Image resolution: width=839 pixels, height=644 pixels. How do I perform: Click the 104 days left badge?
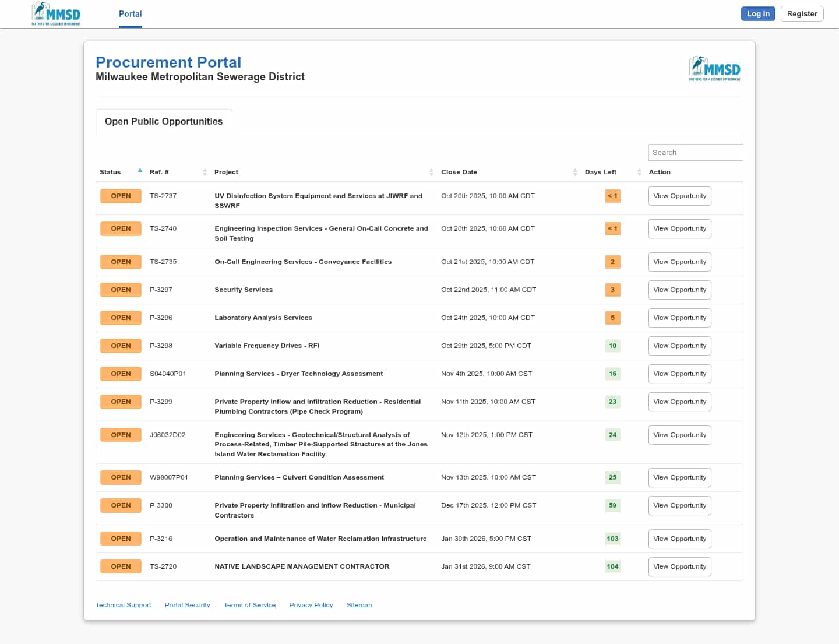pos(612,566)
